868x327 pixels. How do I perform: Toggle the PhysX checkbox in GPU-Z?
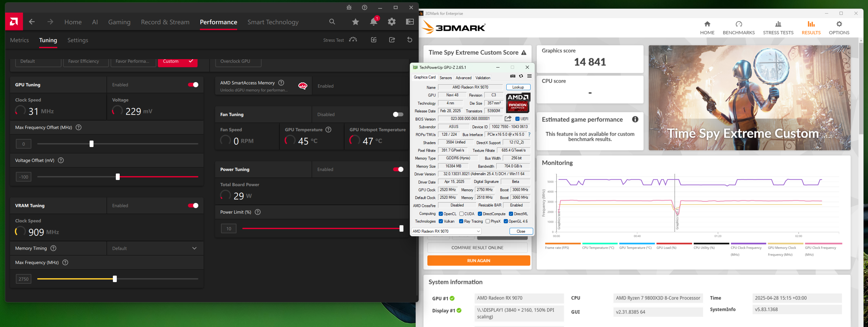pyautogui.click(x=488, y=221)
